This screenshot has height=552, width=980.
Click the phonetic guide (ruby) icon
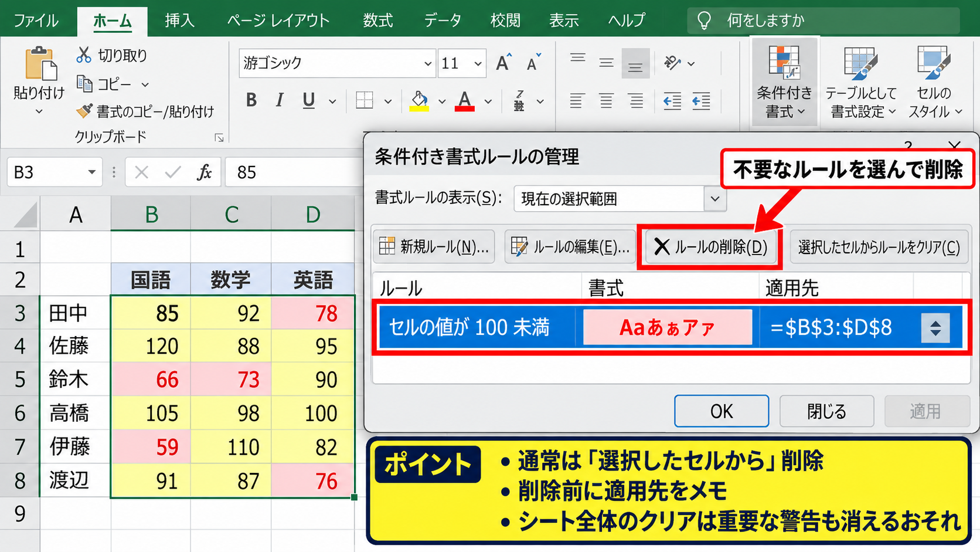click(519, 100)
